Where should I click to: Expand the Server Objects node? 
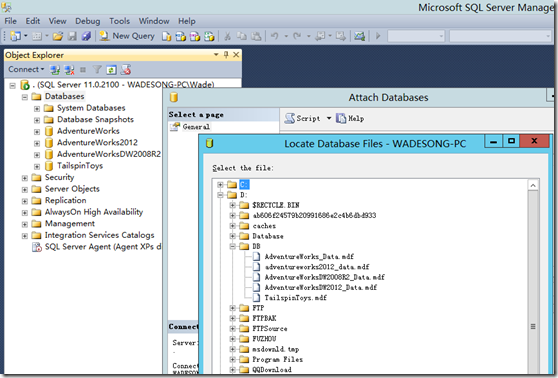pos(25,190)
